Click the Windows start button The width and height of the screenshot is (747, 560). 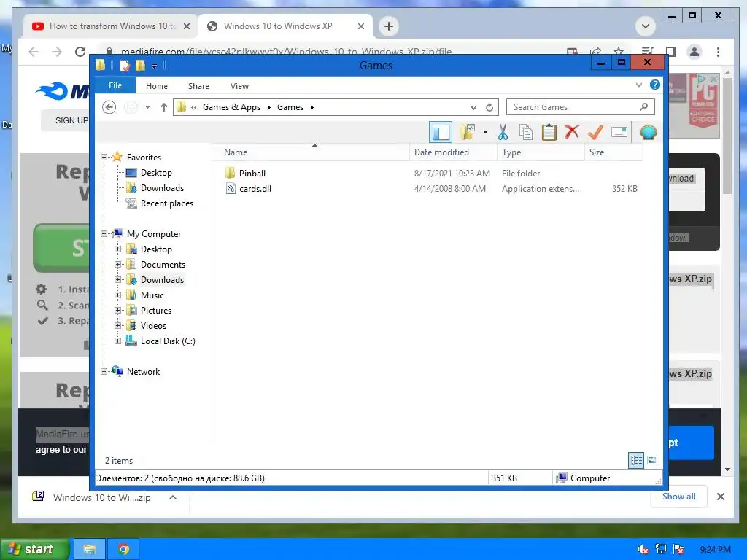[x=34, y=549]
